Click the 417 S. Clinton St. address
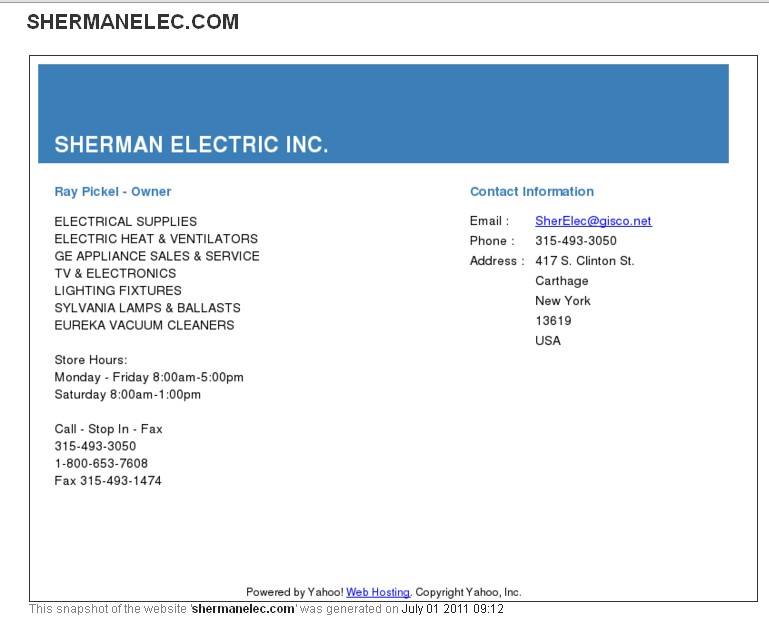Screen dimensions: 769x622 tap(585, 261)
